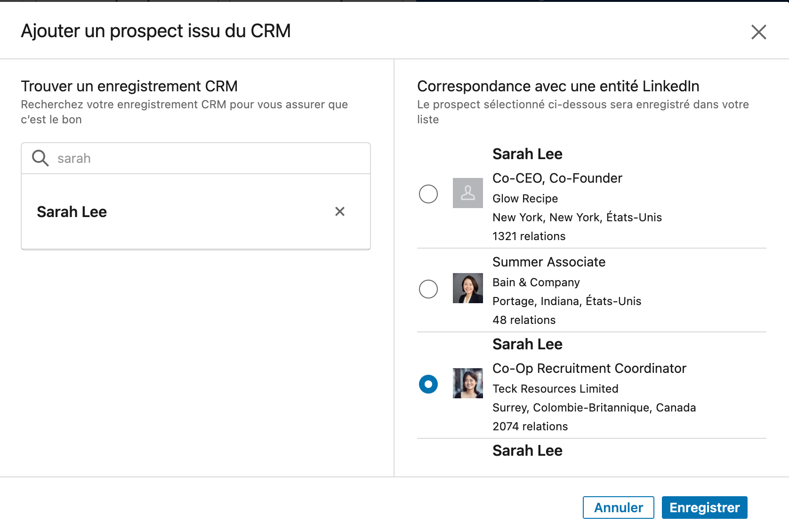Screen dimensions: 789x532
Task: Remove the selected Sarah Lee CRM record
Action: click(340, 211)
